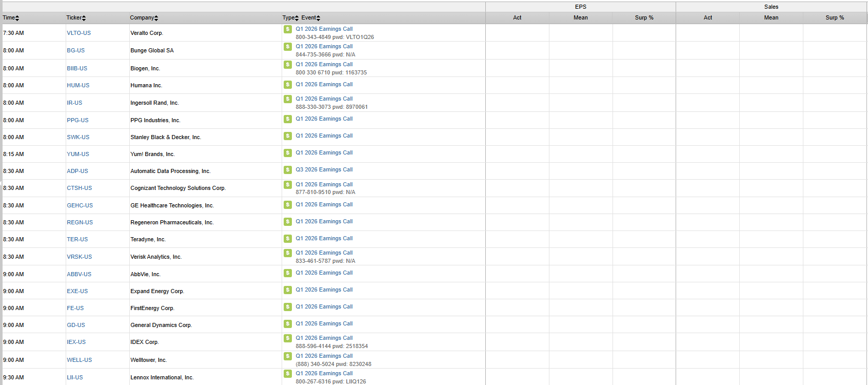
Task: Sort the table by Time column
Action: tap(11, 18)
